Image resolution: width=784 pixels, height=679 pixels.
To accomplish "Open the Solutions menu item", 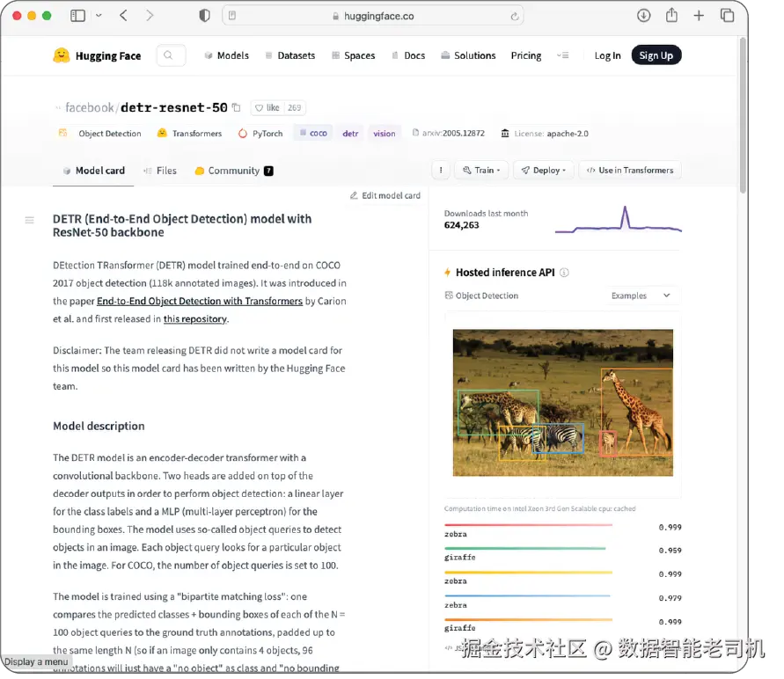I will click(x=468, y=55).
